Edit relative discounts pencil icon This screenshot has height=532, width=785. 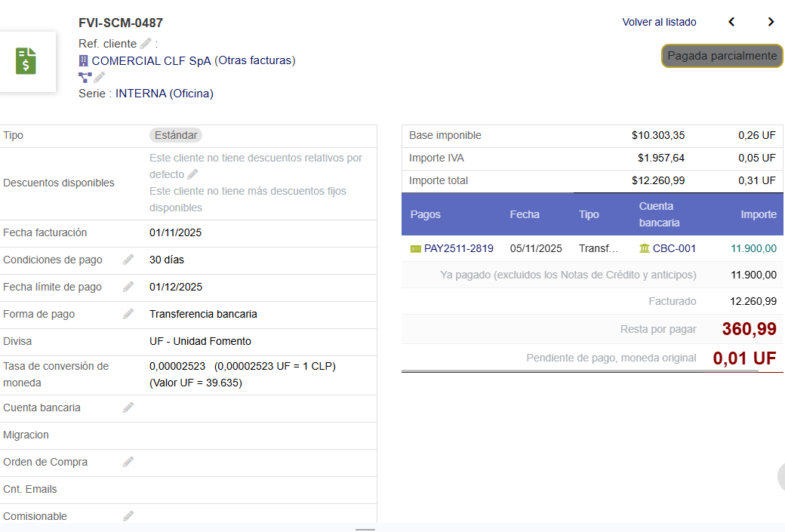point(192,174)
